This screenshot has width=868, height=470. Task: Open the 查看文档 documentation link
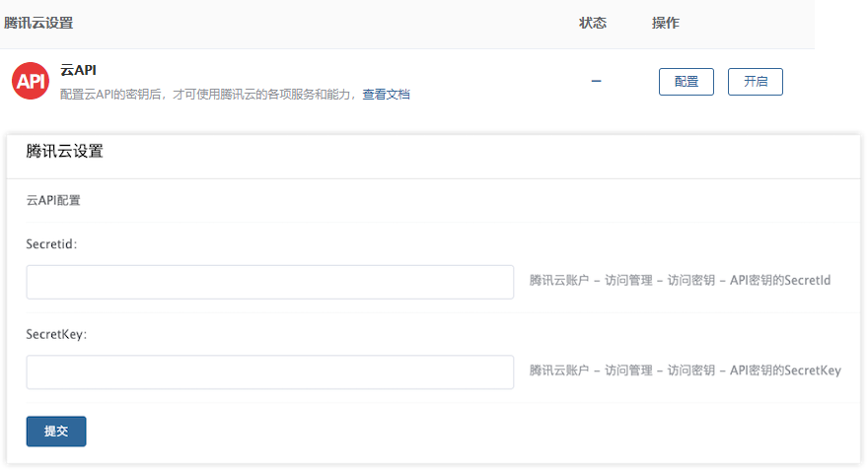386,95
